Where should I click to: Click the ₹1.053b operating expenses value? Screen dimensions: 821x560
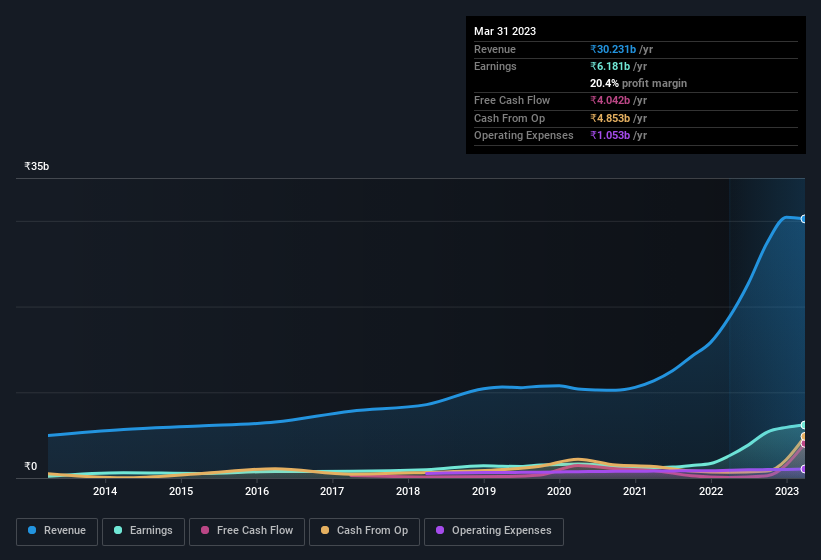(610, 135)
